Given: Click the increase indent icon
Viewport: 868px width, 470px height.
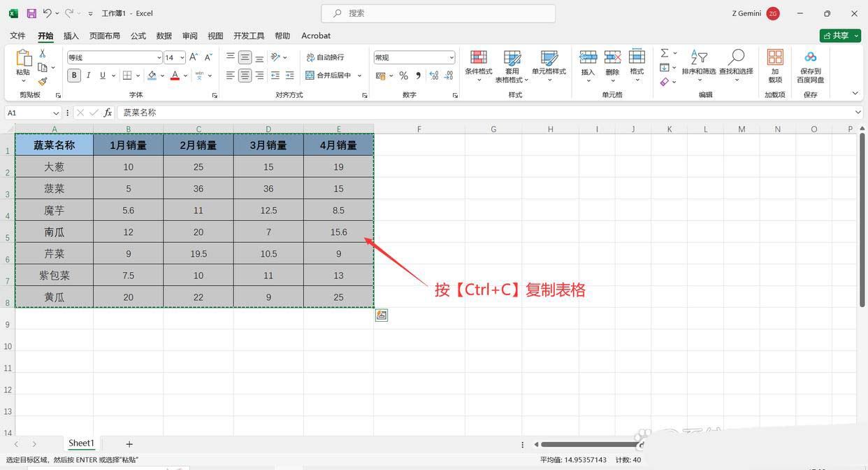Looking at the screenshot, I should coord(290,76).
